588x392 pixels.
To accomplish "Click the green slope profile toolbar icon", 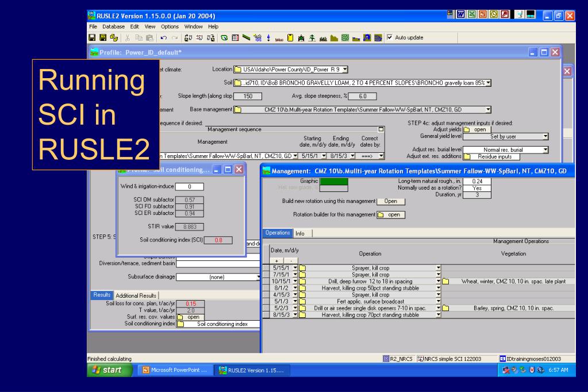I will pyautogui.click(x=246, y=37).
